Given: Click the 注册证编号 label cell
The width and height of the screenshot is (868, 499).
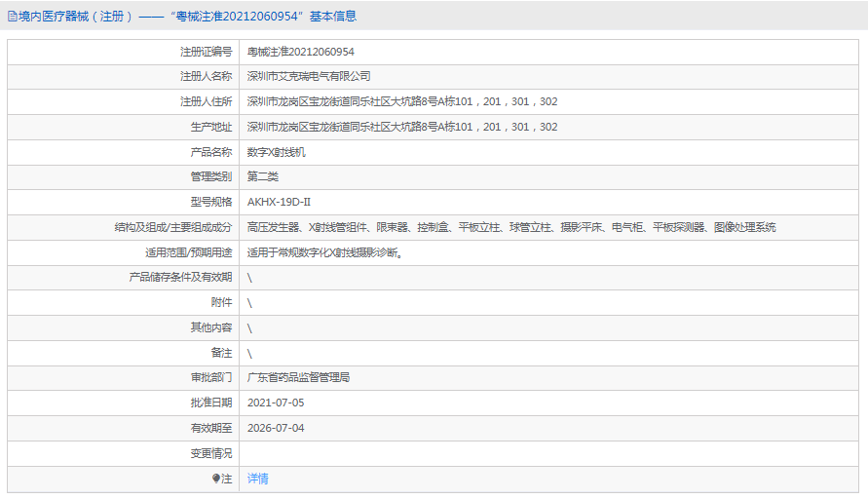Looking at the screenshot, I should [x=206, y=52].
